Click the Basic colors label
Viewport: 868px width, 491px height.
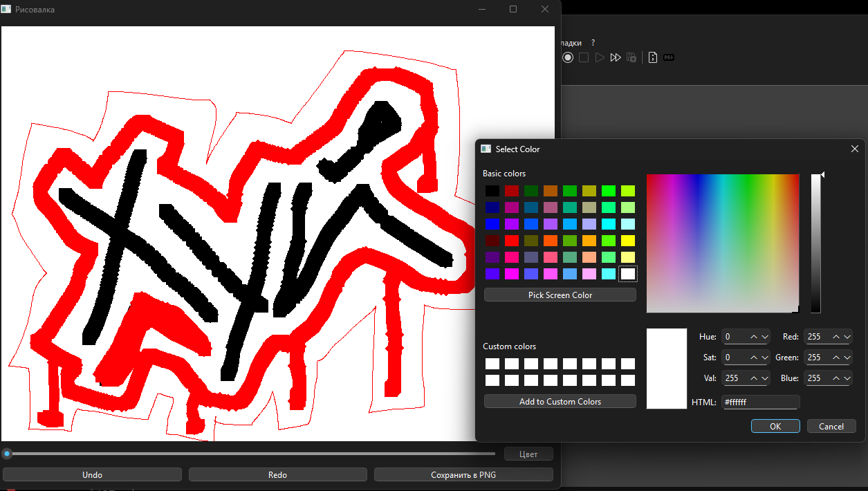point(504,174)
